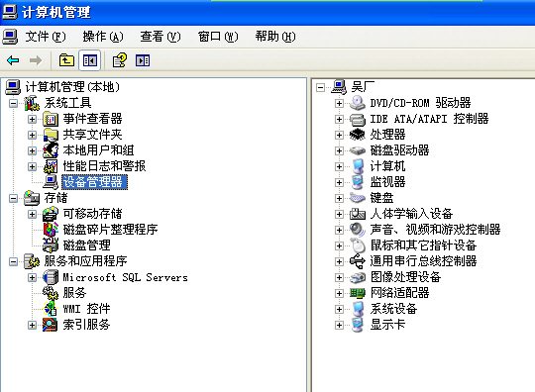Click the network adapter (网络适配器) card icon

(358, 293)
